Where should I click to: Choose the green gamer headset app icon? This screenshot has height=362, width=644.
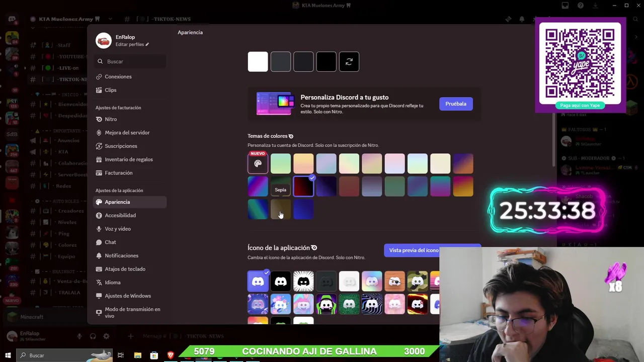click(x=327, y=304)
